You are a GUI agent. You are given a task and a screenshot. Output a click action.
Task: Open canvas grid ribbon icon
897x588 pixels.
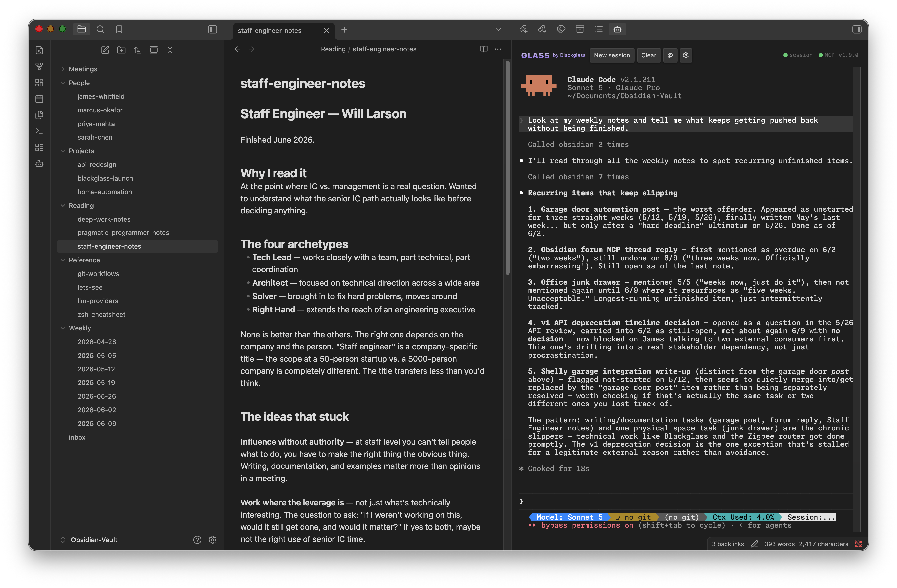click(x=39, y=83)
